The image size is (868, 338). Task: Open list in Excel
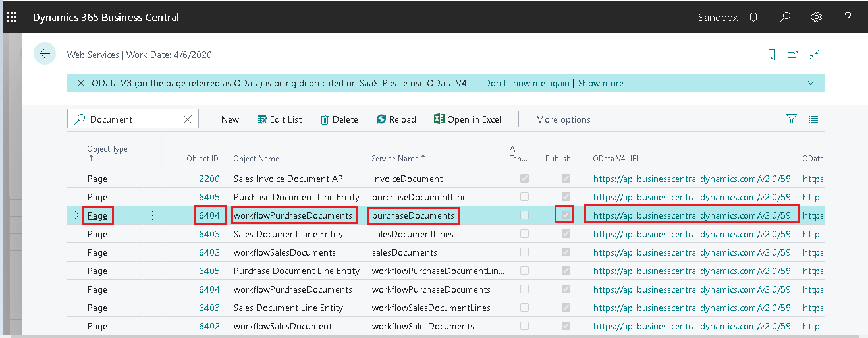(x=468, y=119)
